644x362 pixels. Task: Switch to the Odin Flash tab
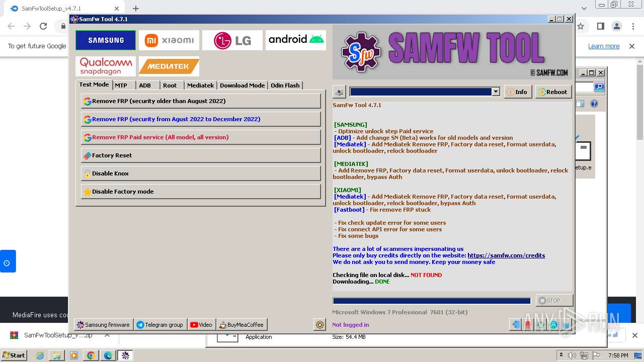285,85
